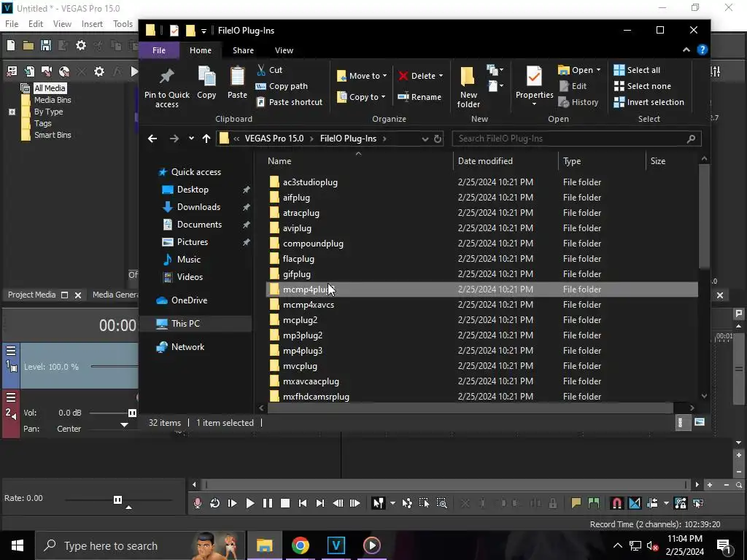
Task: Open the File tab in Explorer
Action: point(159,50)
